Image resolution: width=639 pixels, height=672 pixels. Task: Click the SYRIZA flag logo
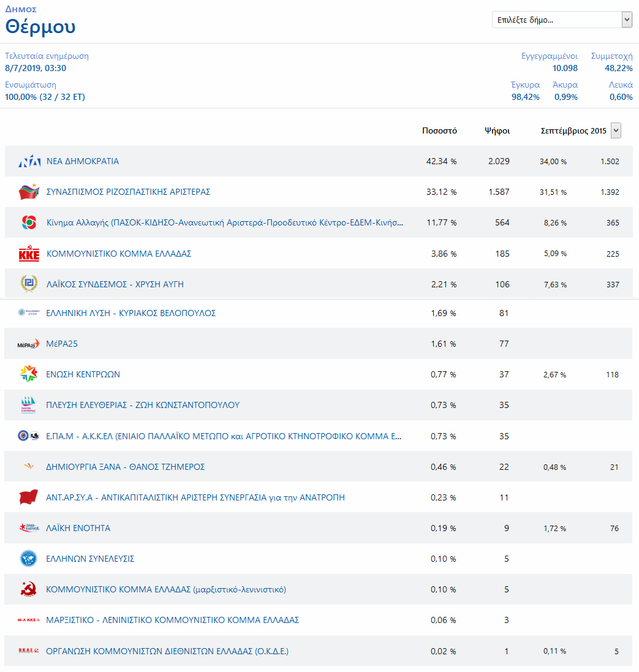tap(29, 192)
